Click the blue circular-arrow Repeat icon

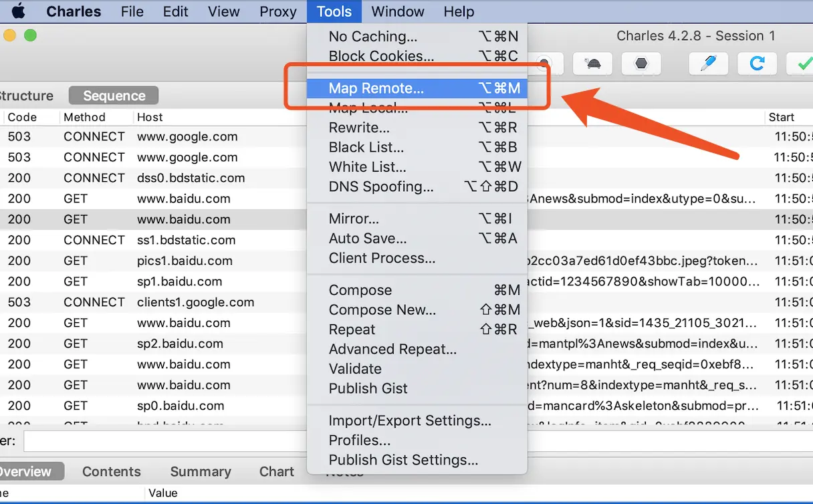[757, 64]
